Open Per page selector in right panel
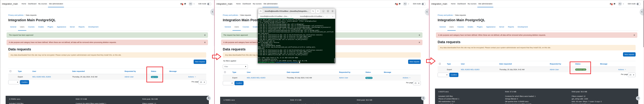Image resolution: width=644 pixels, height=104 pixels. point(632,75)
